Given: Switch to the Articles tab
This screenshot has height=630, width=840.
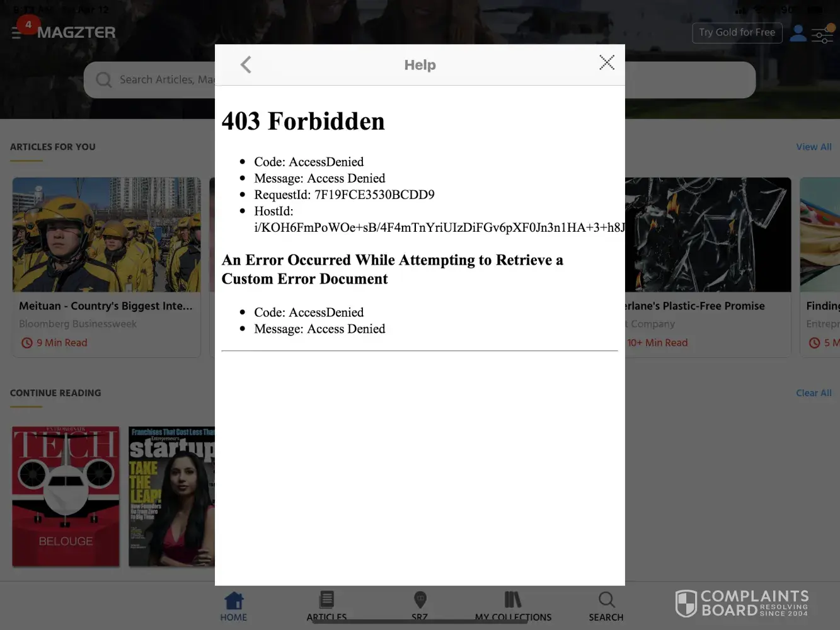Looking at the screenshot, I should pyautogui.click(x=326, y=607).
